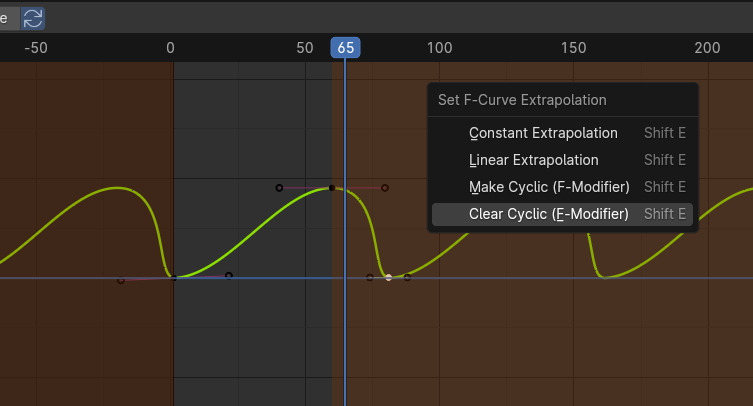Choose Clear Cyclic (F-Modifier)
This screenshot has height=406, width=753.
coord(562,214)
